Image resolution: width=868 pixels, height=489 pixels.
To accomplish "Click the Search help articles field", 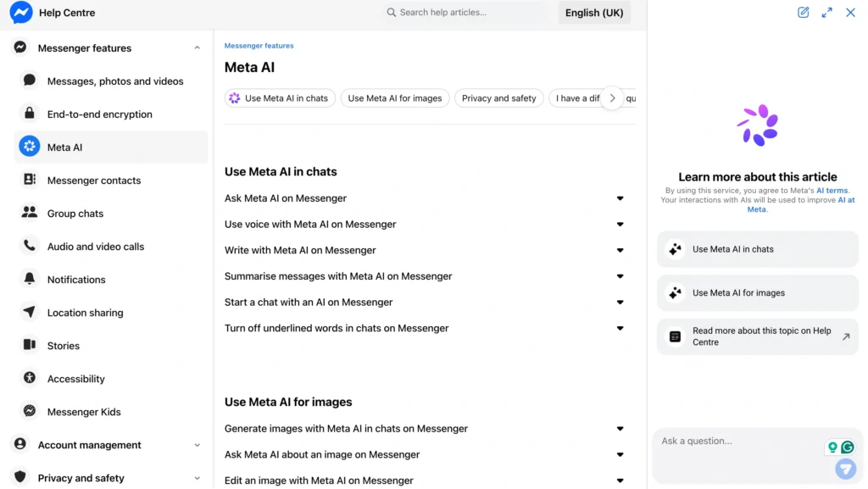I will click(x=467, y=12).
